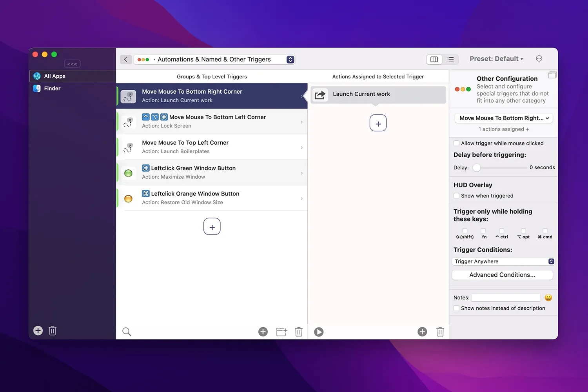
Task: Enable Show when triggered for HUD Overlay
Action: coord(456,196)
